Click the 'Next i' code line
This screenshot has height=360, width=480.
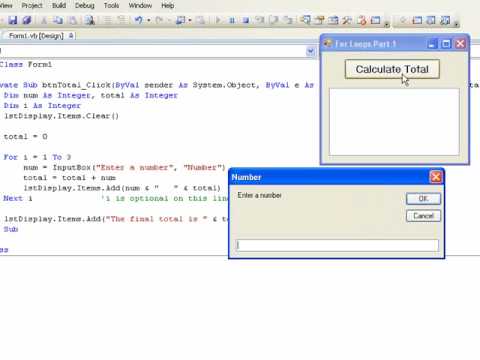18,198
